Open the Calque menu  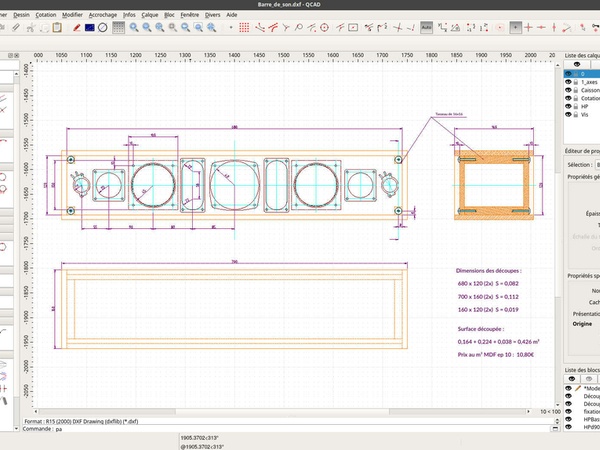coord(150,16)
